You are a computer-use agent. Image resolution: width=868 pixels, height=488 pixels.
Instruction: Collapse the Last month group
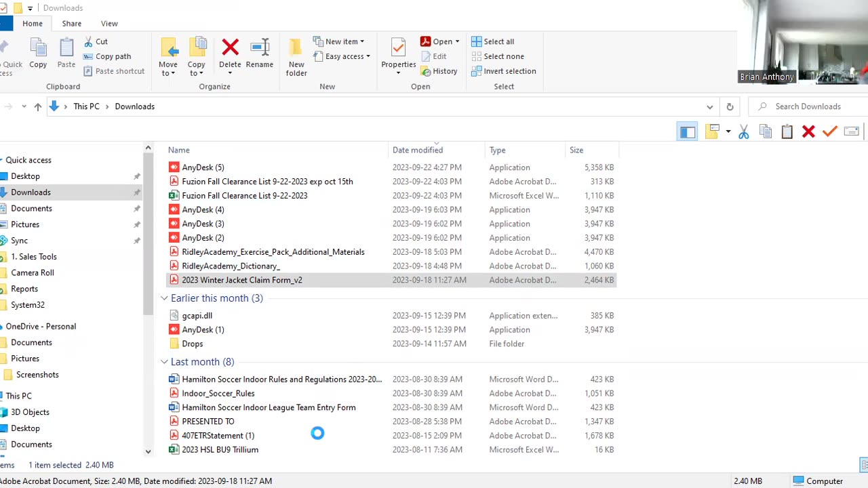[164, 362]
